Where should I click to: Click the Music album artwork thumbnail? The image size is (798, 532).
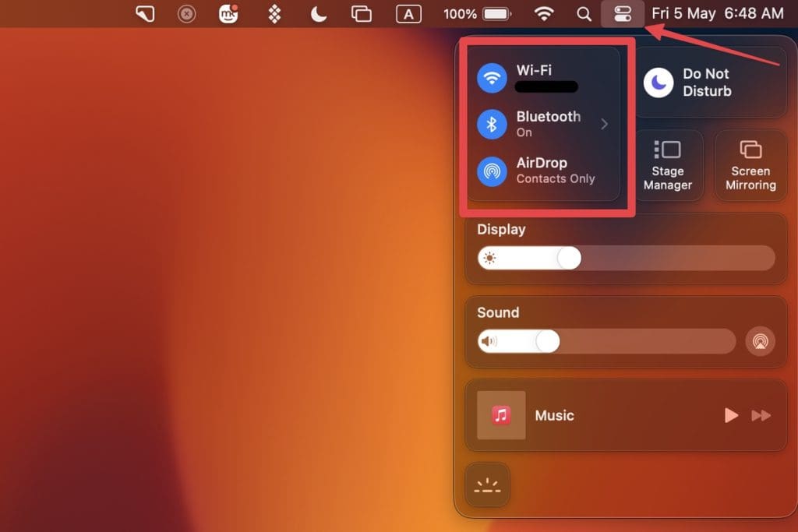pos(501,415)
